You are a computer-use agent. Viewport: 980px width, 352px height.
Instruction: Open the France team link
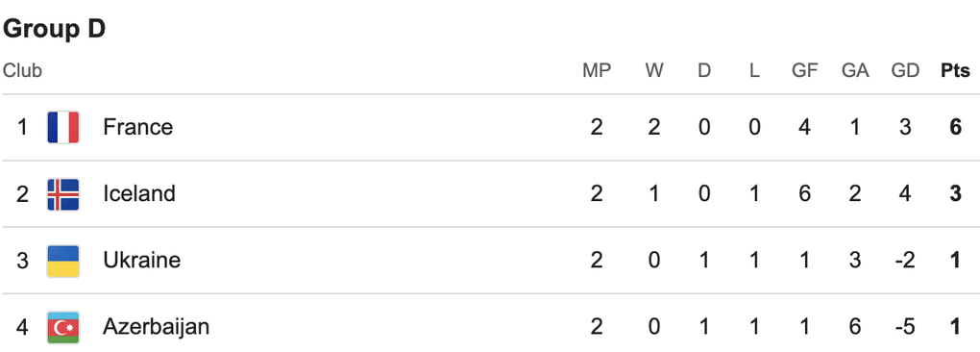tap(138, 128)
